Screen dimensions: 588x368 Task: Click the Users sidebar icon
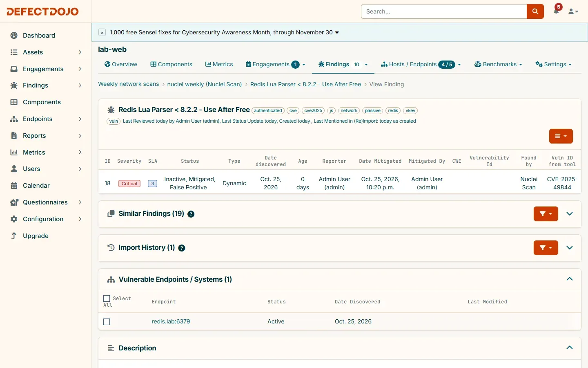tap(14, 169)
